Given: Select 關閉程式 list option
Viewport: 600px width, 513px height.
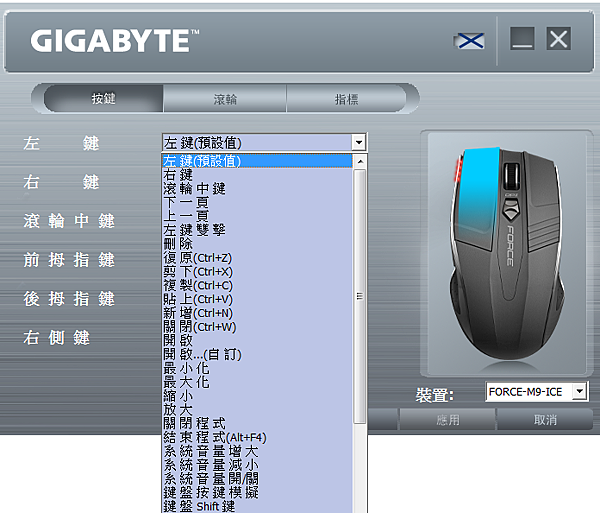Looking at the screenshot, I should click(x=257, y=423).
